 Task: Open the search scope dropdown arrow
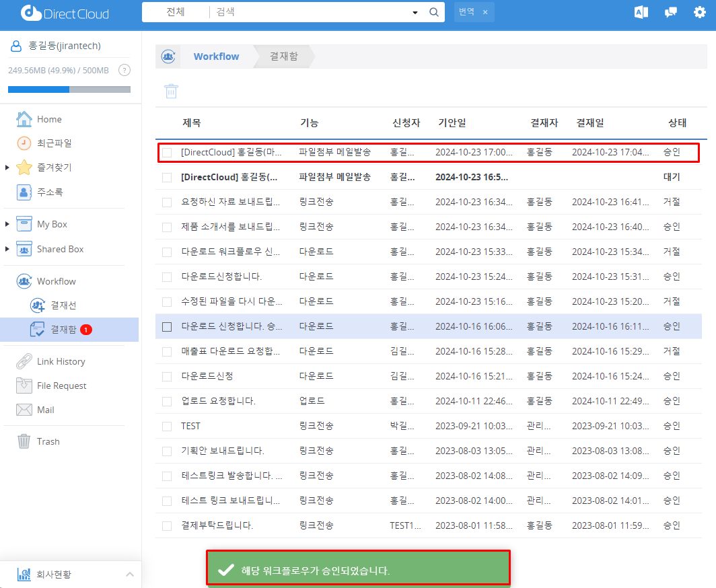pos(415,13)
